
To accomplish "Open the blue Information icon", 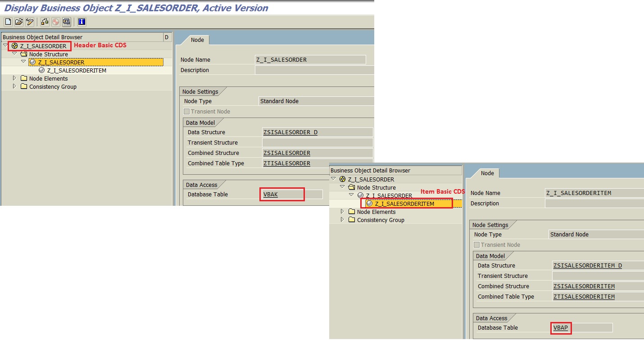I will coord(81,21).
